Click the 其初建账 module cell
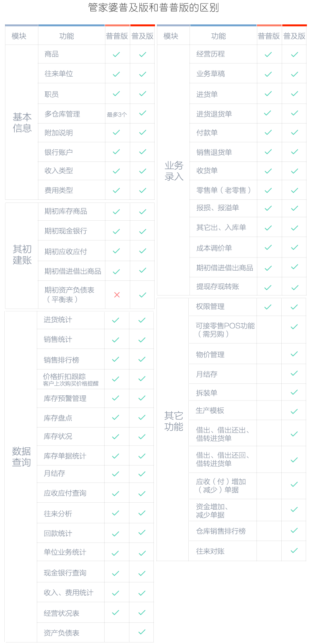Image resolution: width=310 pixels, height=644 pixels. pos(22,254)
